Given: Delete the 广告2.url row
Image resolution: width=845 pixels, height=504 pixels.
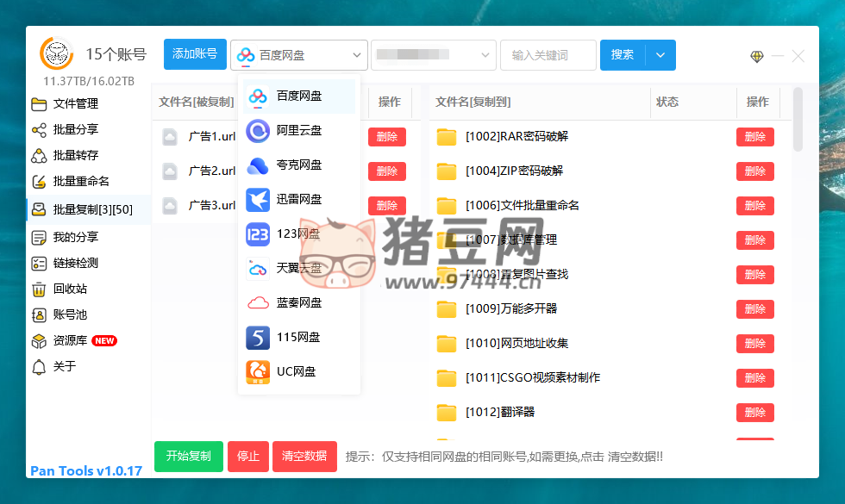Looking at the screenshot, I should (387, 171).
